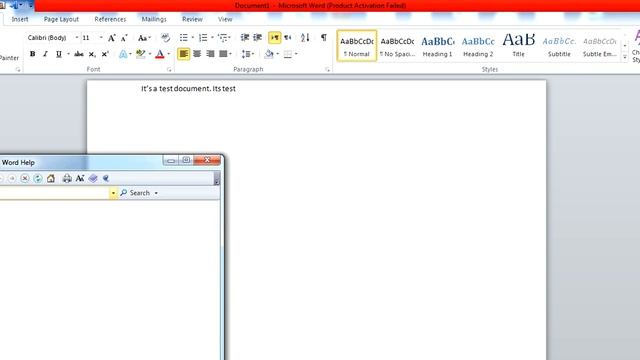
Task: Click the Shrink Font icon
Action: click(124, 38)
